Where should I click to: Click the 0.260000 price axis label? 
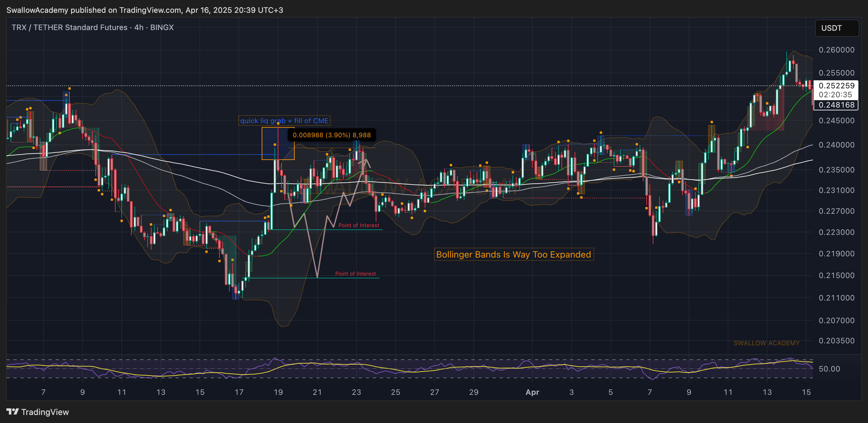[836, 50]
